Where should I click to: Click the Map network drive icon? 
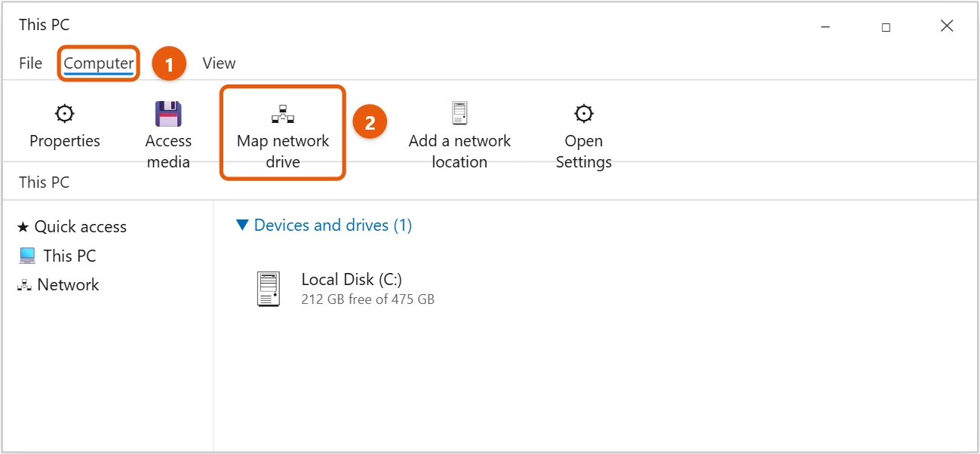tap(283, 114)
